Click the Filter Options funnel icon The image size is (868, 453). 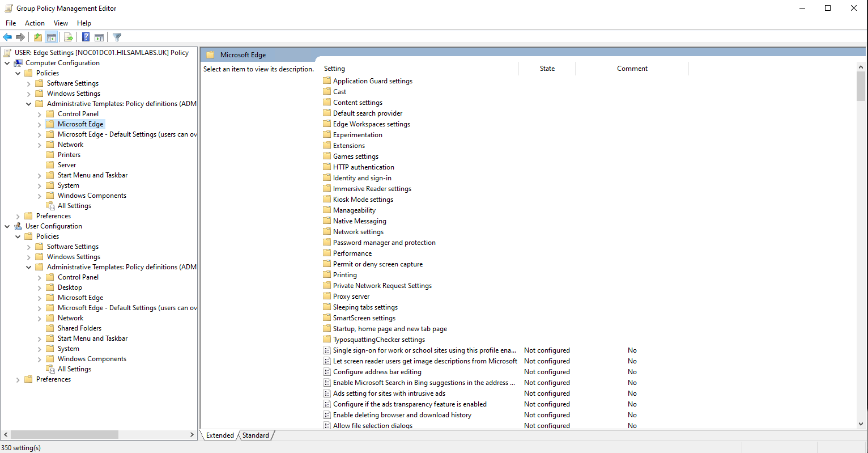[117, 37]
